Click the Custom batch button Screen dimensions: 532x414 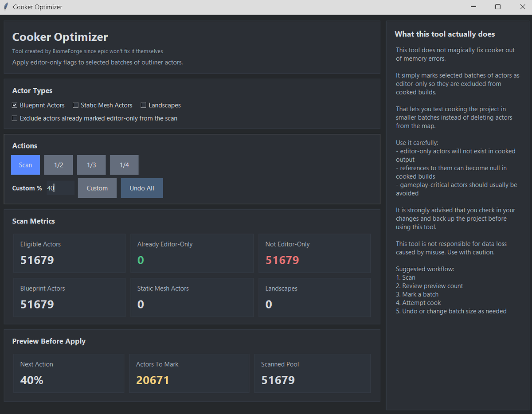pyautogui.click(x=97, y=188)
